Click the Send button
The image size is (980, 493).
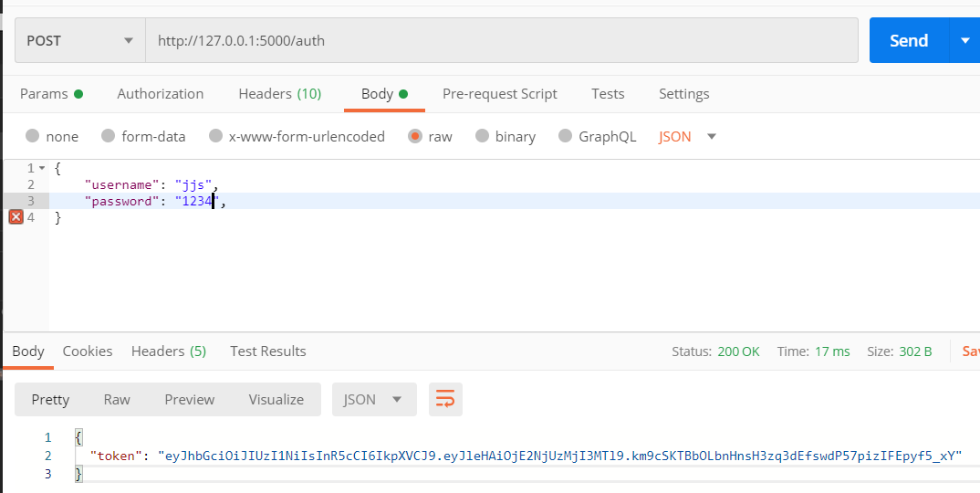tap(909, 41)
